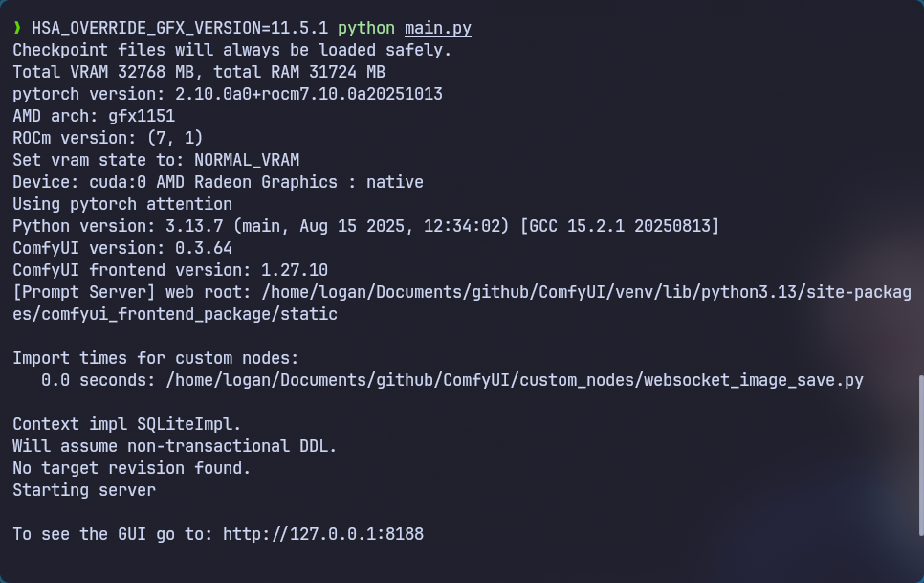Screen dimensions: 924x583
Task: Click the "Set vram state to: NORMAL_VRAM" line
Action: (x=156, y=160)
